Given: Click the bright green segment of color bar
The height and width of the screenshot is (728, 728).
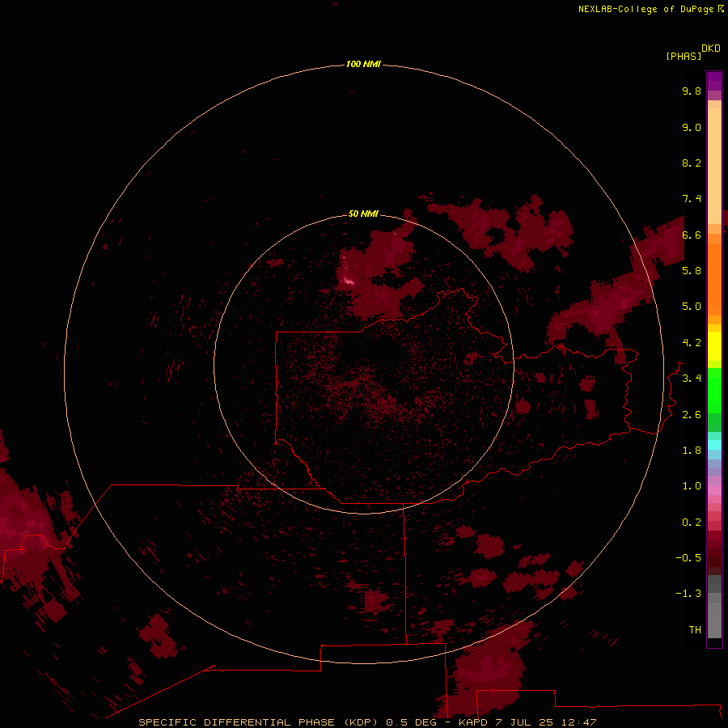Looking at the screenshot, I should click(x=714, y=390).
